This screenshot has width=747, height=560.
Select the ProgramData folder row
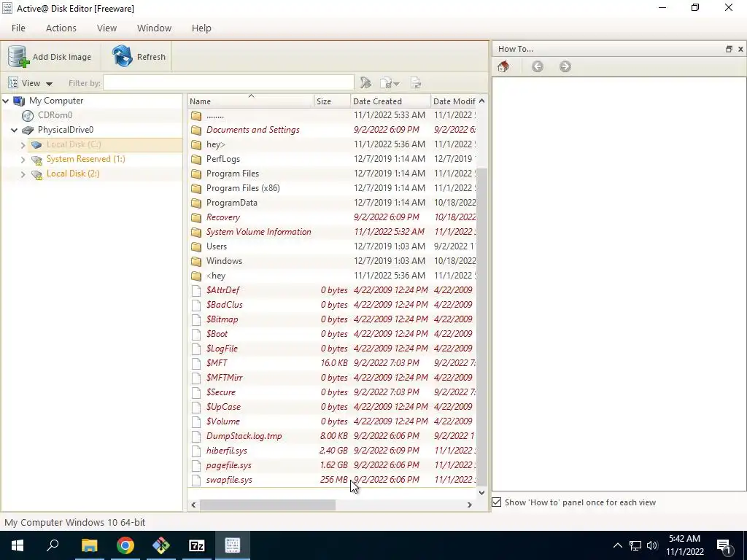click(332, 203)
